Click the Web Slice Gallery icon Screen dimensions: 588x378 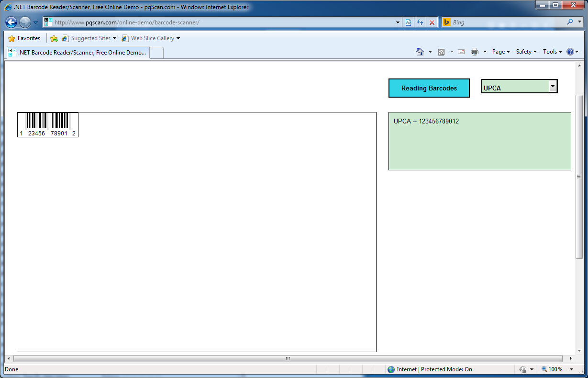125,38
